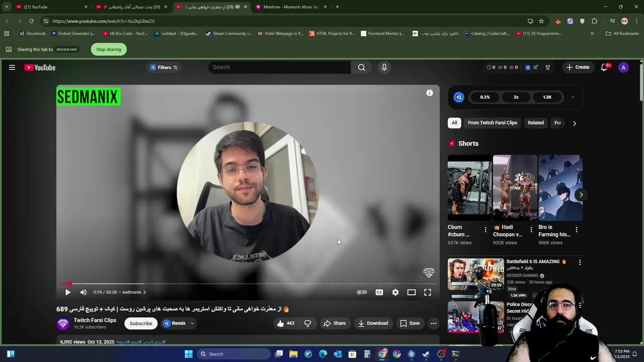The image size is (644, 362).
Task: Open options for the Hadi Choopan short
Action: pyautogui.click(x=531, y=230)
